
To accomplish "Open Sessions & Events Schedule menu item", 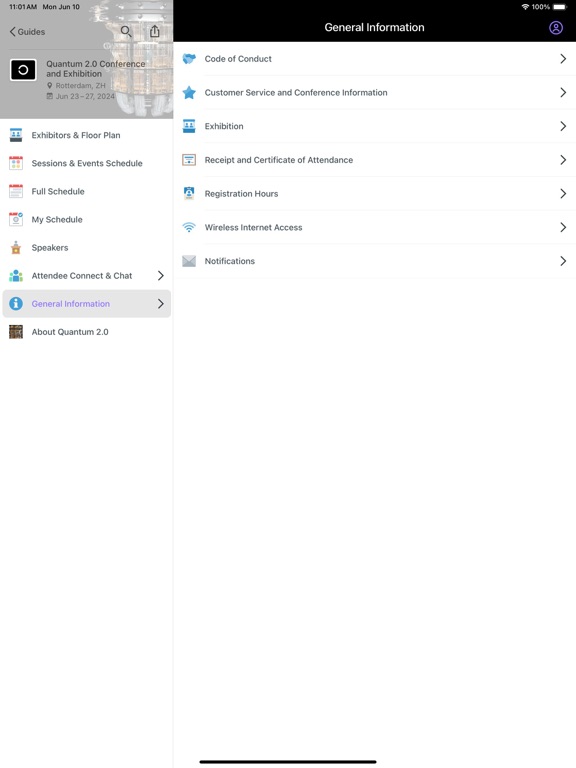I will coord(87,163).
